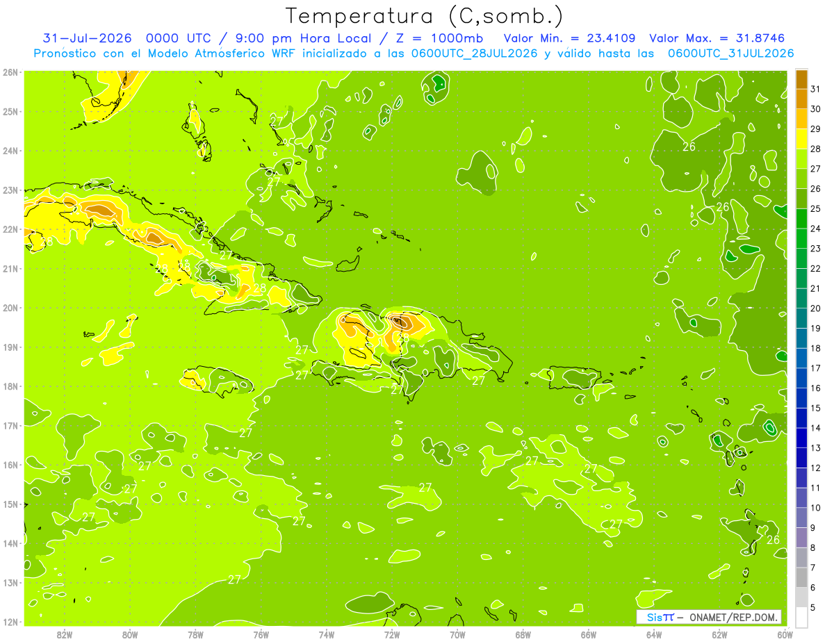Click the 74W longitude axis label
This screenshot has width=834, height=644.
coord(327,634)
